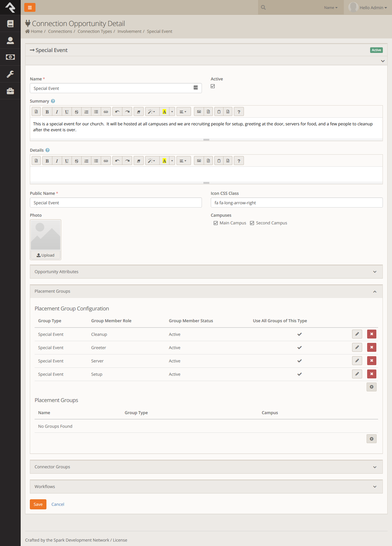
Task: Edit the Cleanup placement group row
Action: click(357, 334)
